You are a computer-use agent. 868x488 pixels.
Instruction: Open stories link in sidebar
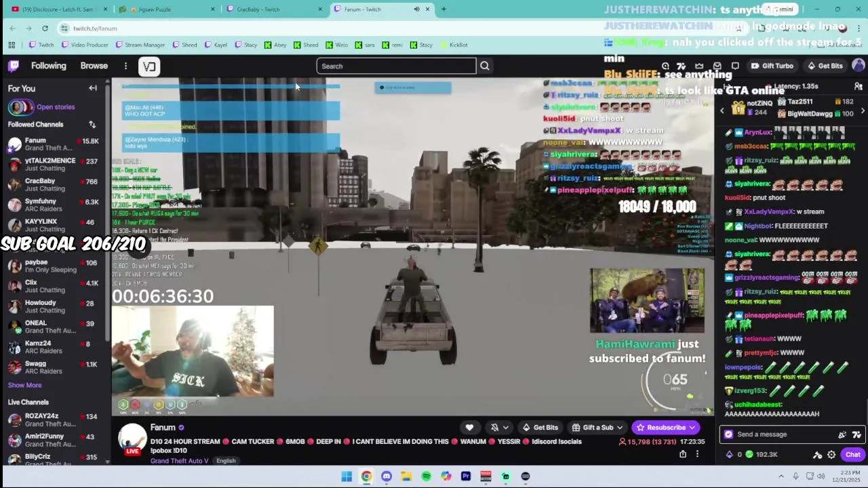(x=56, y=107)
